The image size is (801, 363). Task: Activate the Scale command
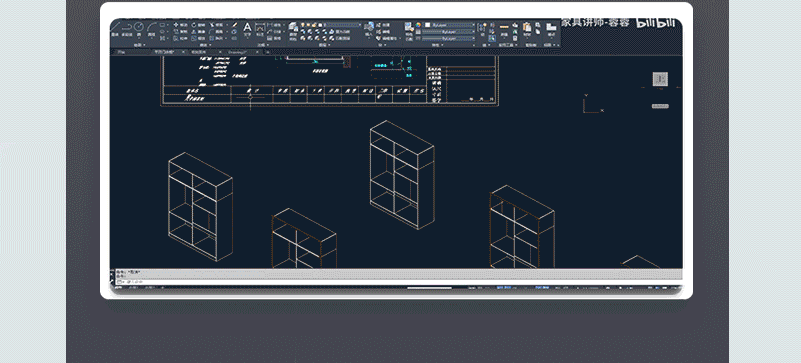point(199,38)
